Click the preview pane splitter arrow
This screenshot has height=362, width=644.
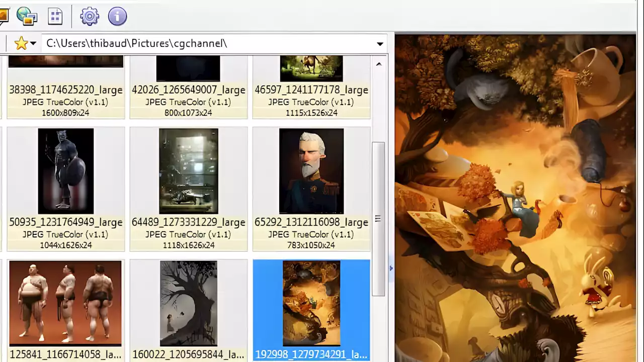point(391,268)
